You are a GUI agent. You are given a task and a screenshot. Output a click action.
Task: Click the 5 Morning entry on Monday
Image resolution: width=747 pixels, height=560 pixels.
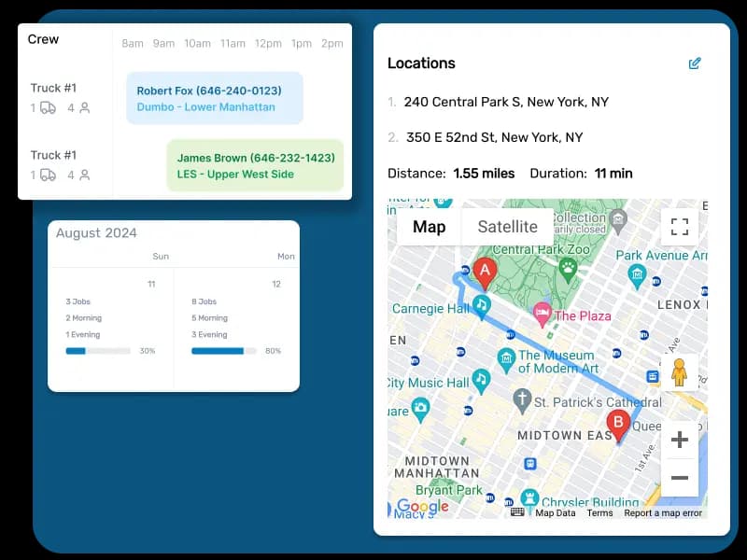coord(209,318)
